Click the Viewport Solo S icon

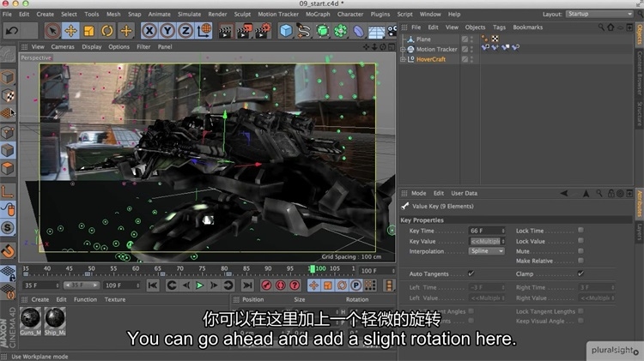click(x=8, y=228)
